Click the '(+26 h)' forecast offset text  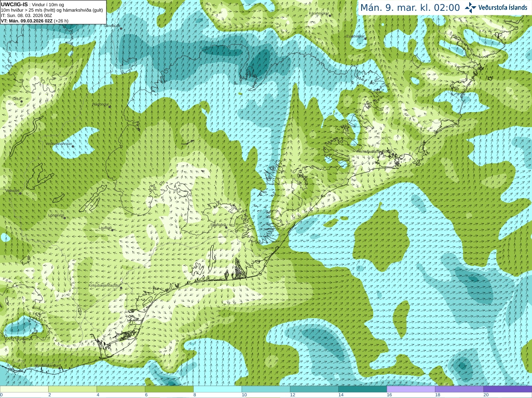click(61, 21)
